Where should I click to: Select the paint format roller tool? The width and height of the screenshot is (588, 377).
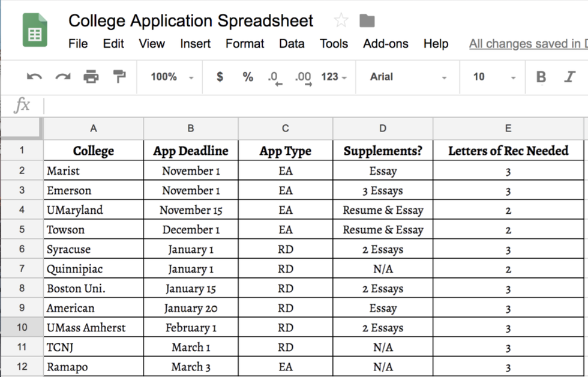(119, 77)
